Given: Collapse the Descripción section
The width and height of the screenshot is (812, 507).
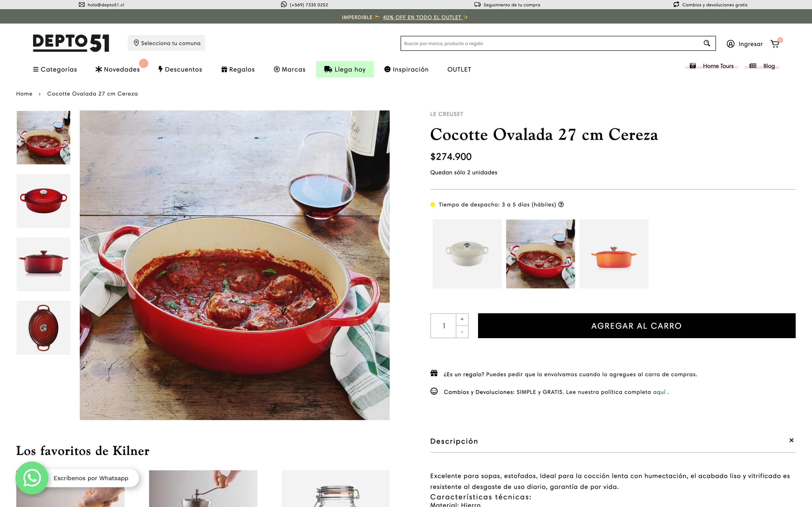Looking at the screenshot, I should (x=791, y=440).
